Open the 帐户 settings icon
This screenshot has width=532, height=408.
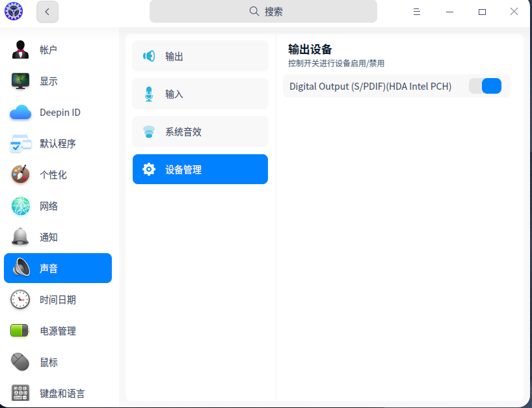pyautogui.click(x=20, y=49)
